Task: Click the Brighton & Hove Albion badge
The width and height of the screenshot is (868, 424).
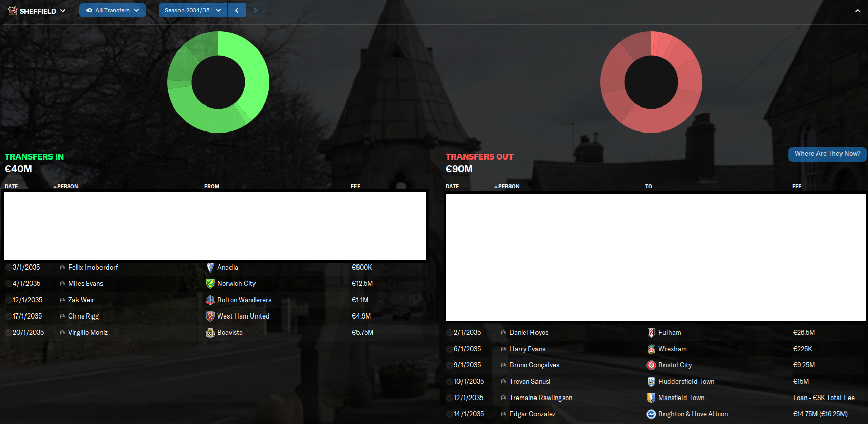Action: pyautogui.click(x=651, y=414)
